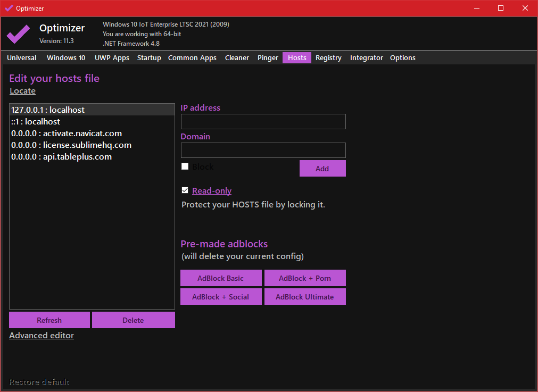
Task: Focus the IP address input field
Action: (x=263, y=122)
